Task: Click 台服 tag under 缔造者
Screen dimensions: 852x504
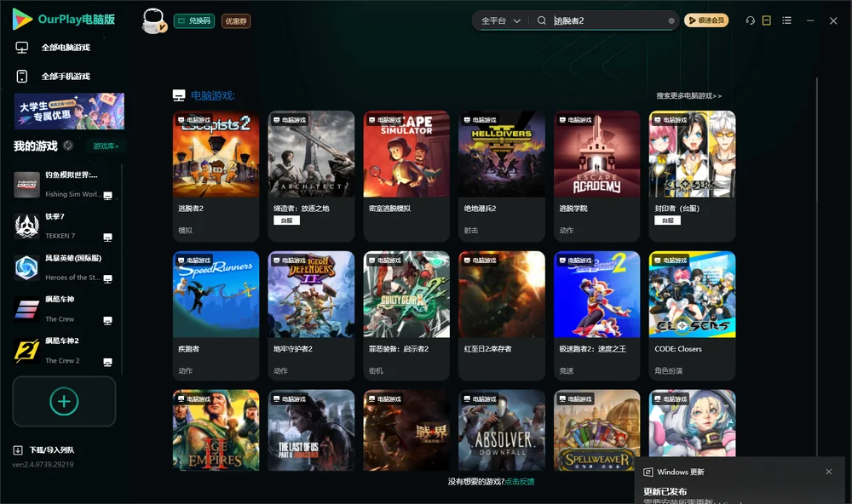Action: click(x=286, y=220)
